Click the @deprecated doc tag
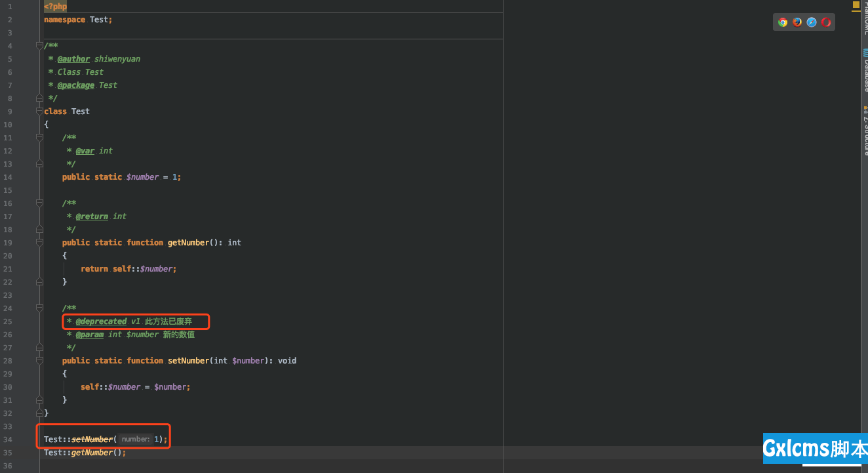Viewport: 868px width, 473px height. (x=101, y=321)
